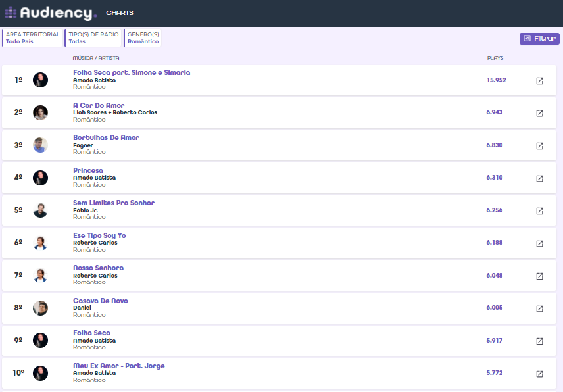Select the 15.952 plays value
This screenshot has height=392, width=563.
coord(496,80)
